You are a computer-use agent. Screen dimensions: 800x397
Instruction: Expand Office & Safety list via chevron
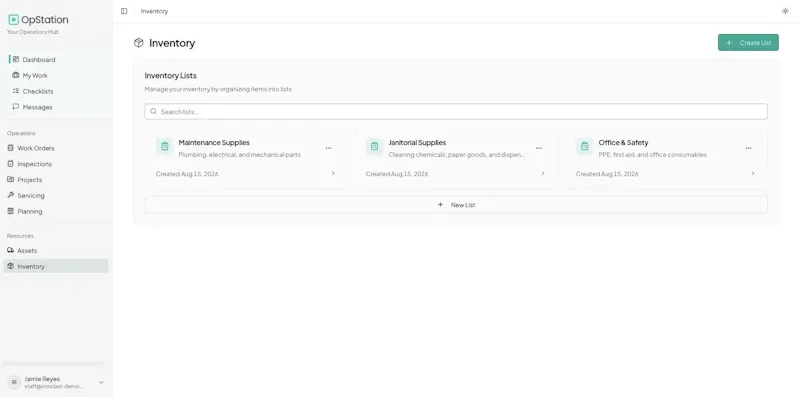(x=753, y=173)
